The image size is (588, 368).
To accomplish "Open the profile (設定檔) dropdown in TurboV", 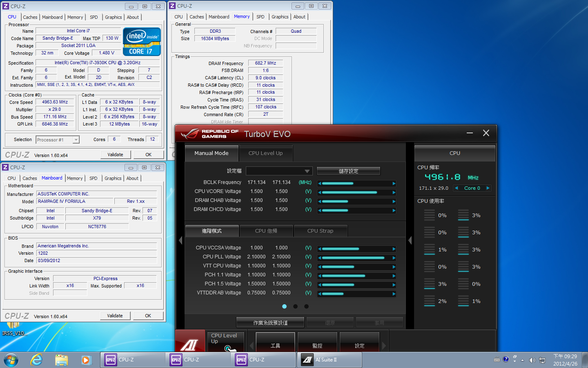I will [x=279, y=171].
